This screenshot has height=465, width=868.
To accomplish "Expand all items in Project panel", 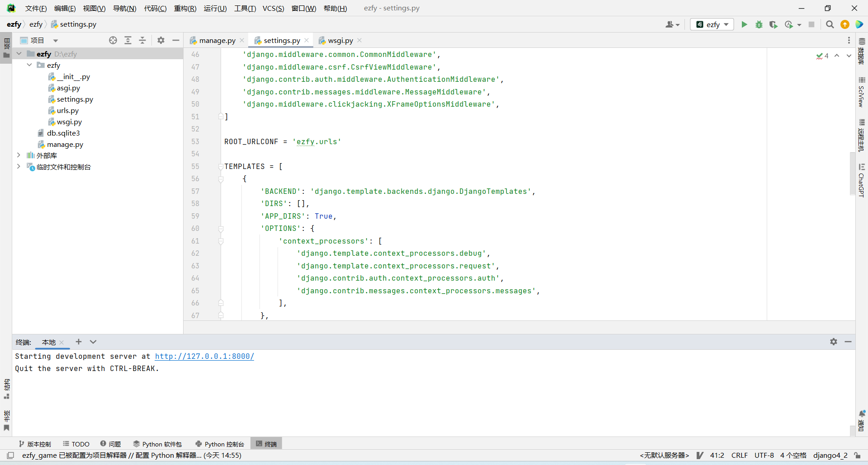I will [x=128, y=40].
